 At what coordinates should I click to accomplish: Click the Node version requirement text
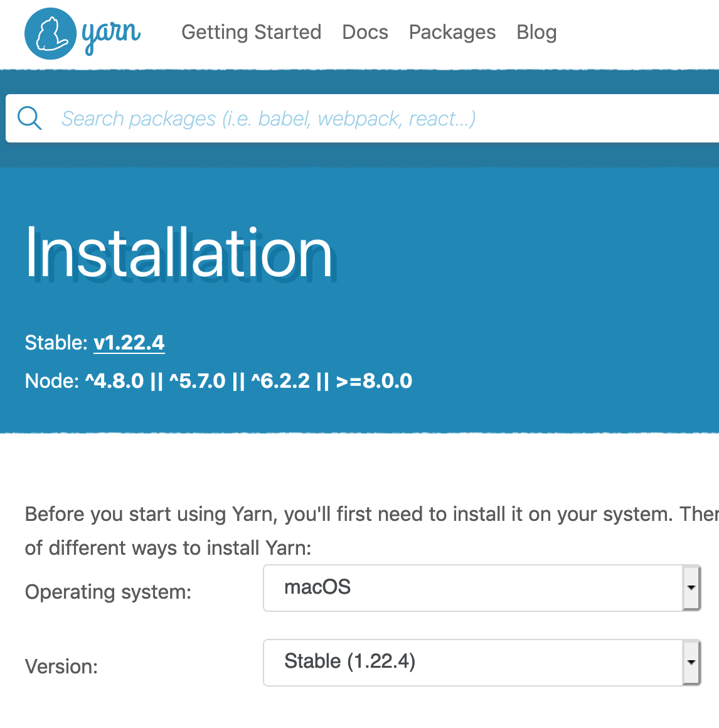(218, 381)
